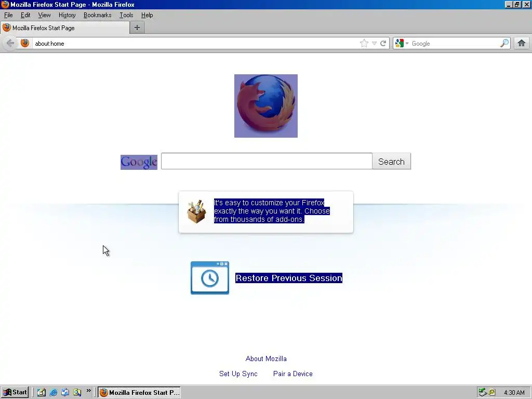
Task: Bookmark this page with the star icon
Action: [x=364, y=43]
